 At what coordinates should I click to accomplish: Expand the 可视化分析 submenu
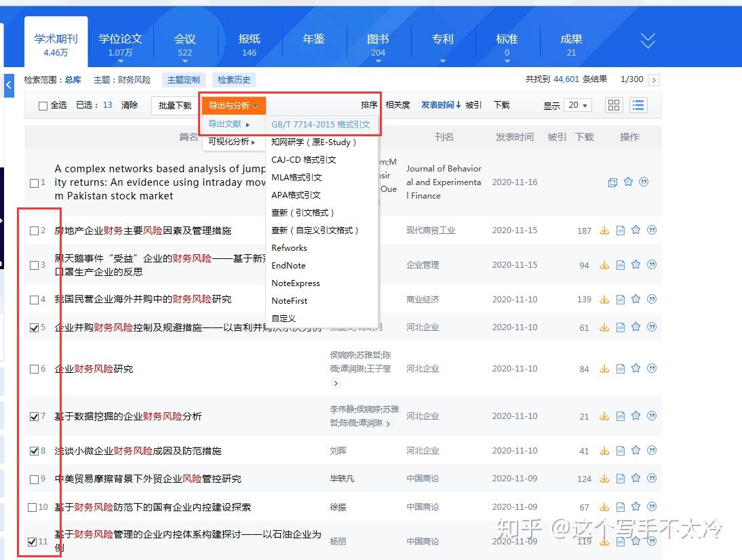coord(232,142)
